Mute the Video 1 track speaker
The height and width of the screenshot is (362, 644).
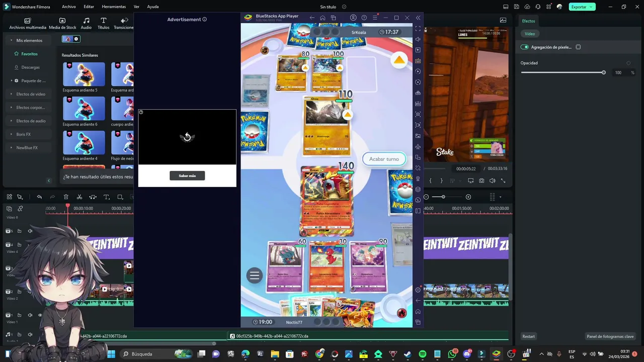(30, 315)
